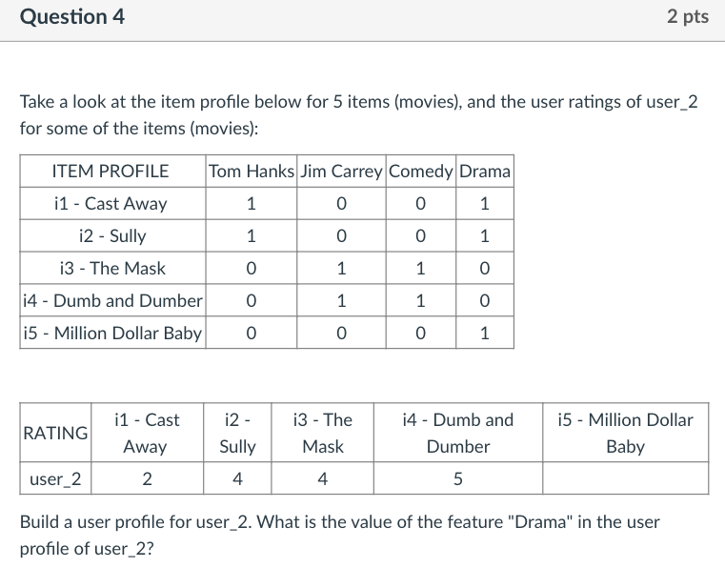Image resolution: width=725 pixels, height=588 pixels.
Task: Select the 'Tom Hanks' column header
Action: click(x=252, y=172)
